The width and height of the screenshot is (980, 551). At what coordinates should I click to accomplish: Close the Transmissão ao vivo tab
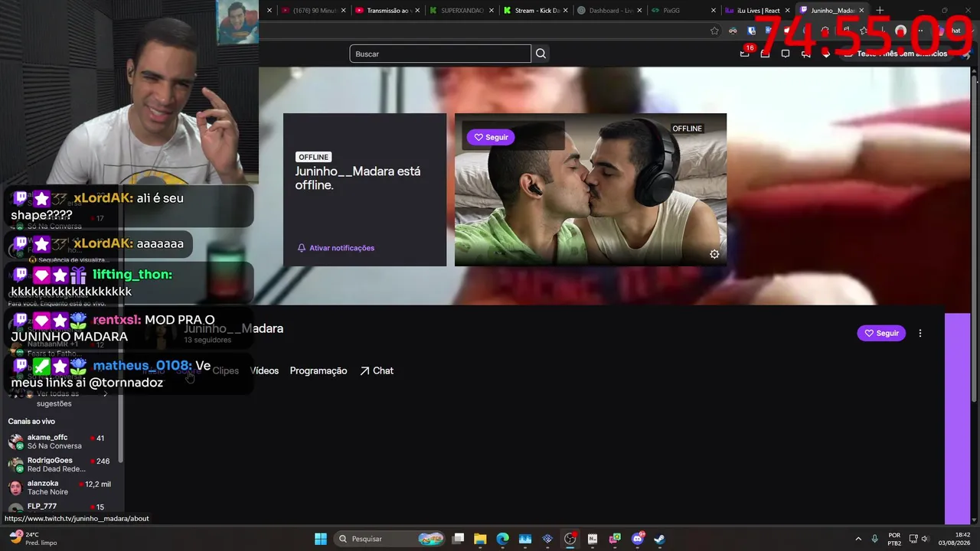click(417, 11)
